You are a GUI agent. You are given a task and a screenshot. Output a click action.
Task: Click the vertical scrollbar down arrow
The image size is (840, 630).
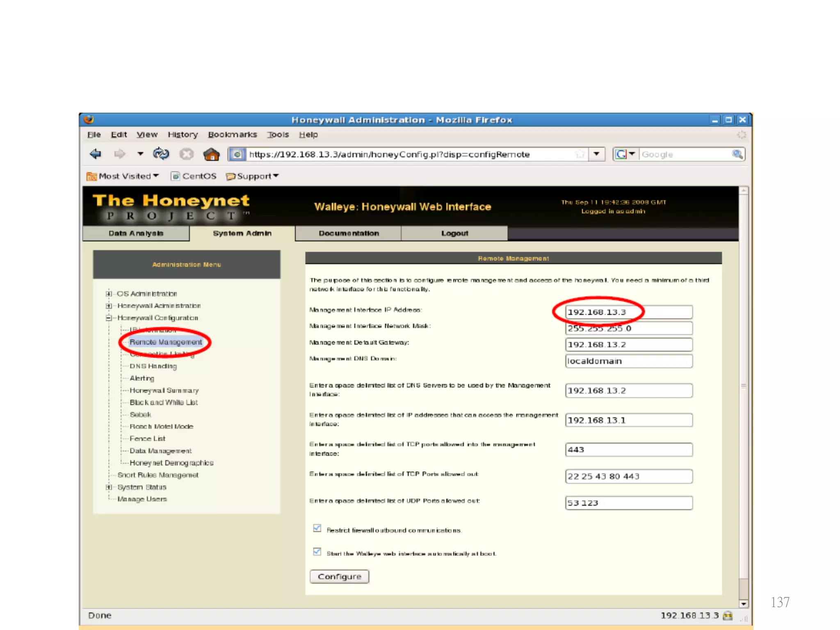coord(743,604)
